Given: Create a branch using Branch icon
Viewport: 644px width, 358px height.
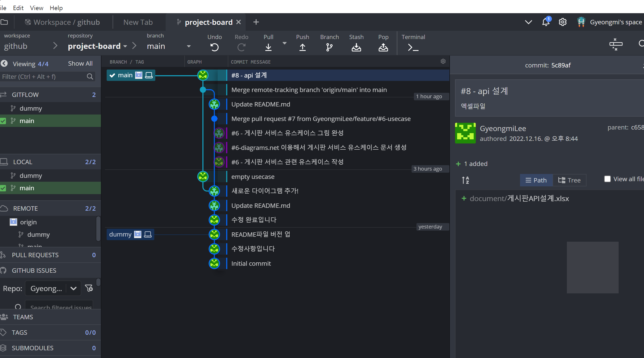Looking at the screenshot, I should pyautogui.click(x=329, y=47).
